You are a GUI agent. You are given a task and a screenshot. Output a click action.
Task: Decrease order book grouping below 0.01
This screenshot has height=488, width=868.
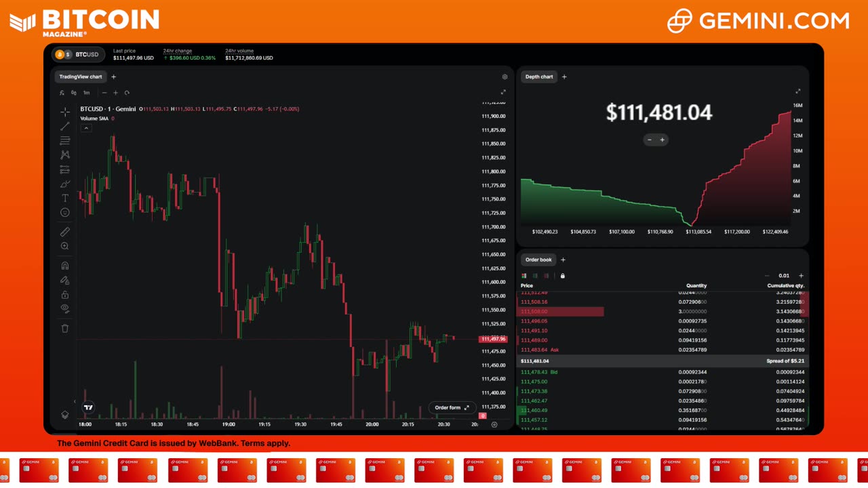click(x=767, y=276)
